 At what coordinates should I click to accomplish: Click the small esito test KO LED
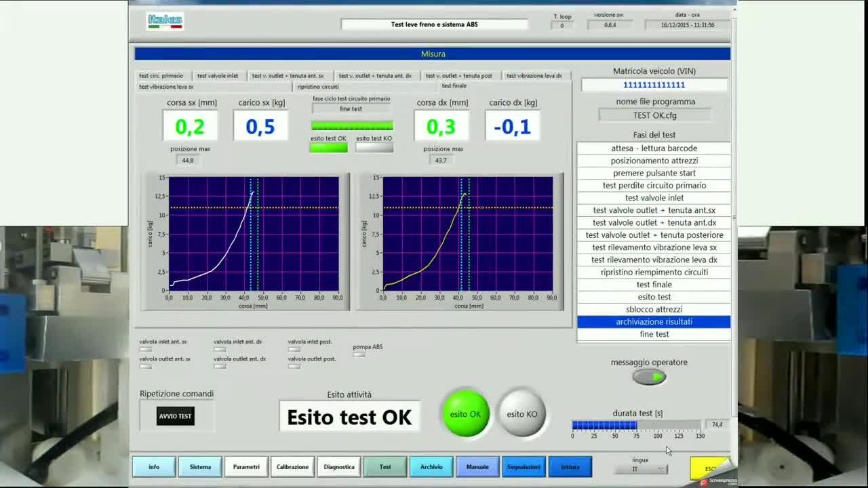tap(374, 148)
